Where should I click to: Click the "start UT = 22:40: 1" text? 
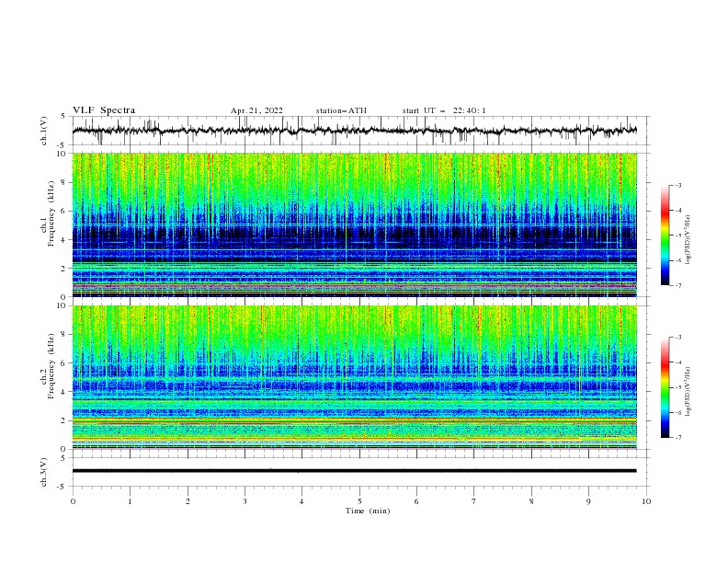point(444,110)
